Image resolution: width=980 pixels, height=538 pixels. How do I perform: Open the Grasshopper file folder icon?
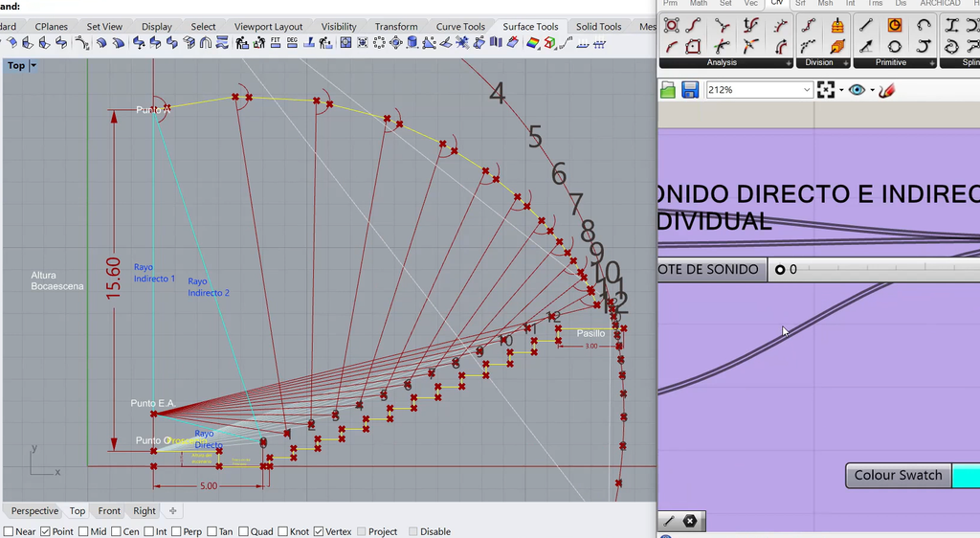coord(667,90)
